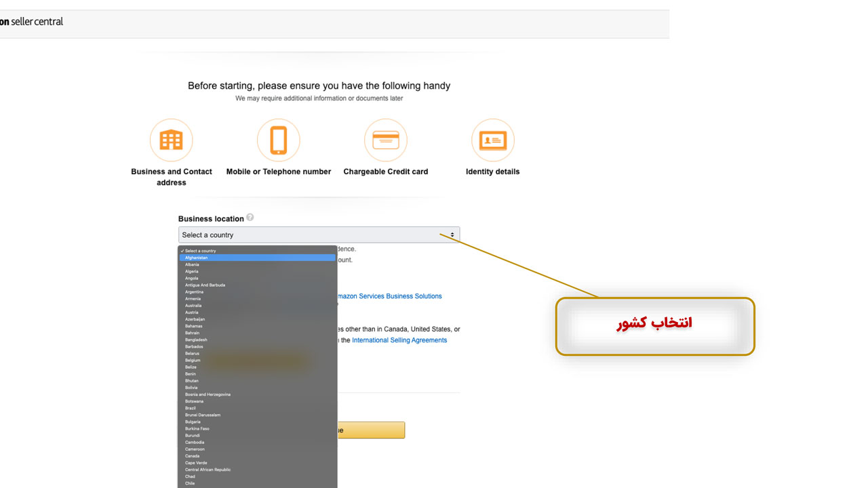Select Bahrain in the country list
This screenshot has height=488, width=868.
click(x=258, y=333)
